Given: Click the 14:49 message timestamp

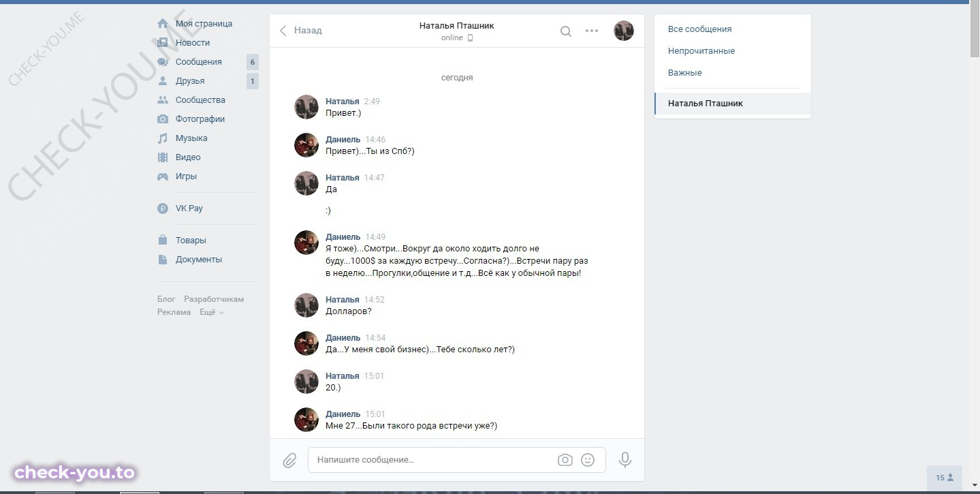Looking at the screenshot, I should [x=375, y=237].
